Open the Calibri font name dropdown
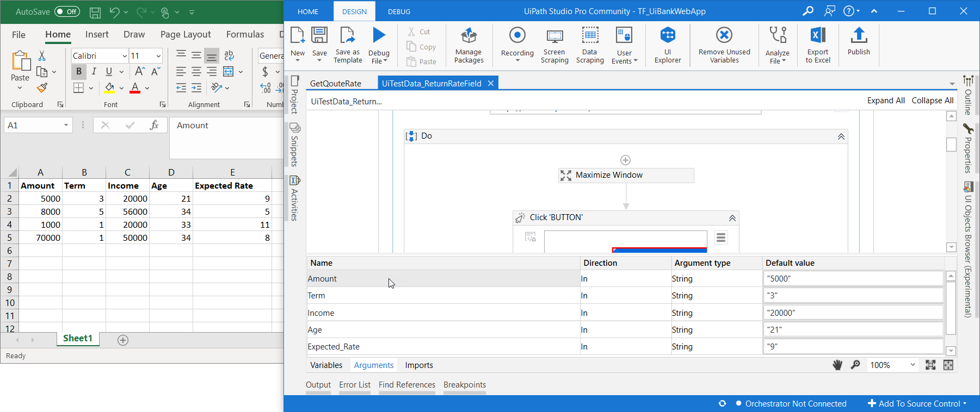 tap(125, 56)
